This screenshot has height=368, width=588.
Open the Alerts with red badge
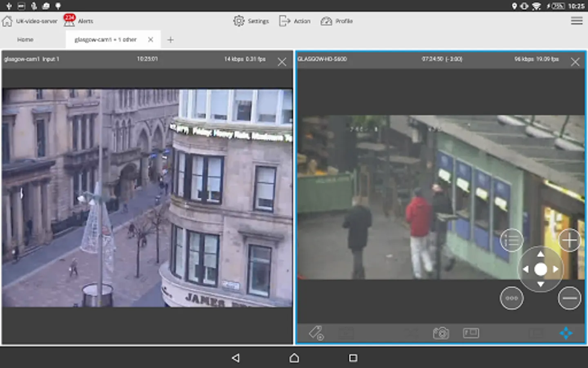click(69, 20)
